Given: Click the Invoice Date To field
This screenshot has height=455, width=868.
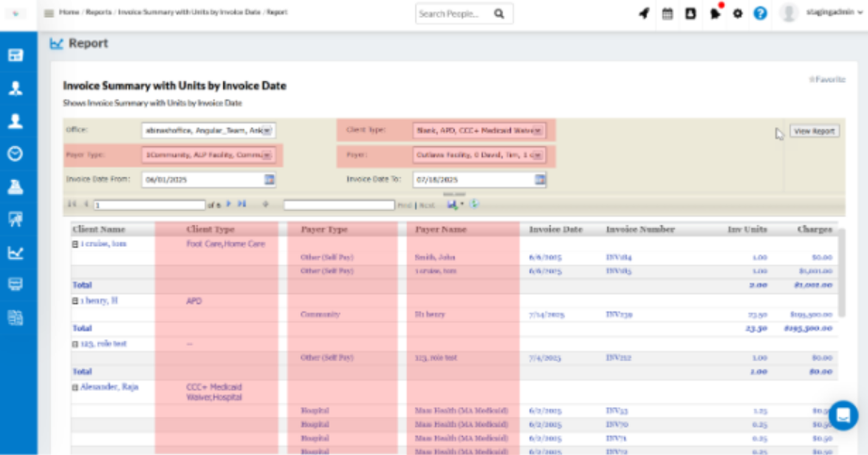Looking at the screenshot, I should point(474,180).
